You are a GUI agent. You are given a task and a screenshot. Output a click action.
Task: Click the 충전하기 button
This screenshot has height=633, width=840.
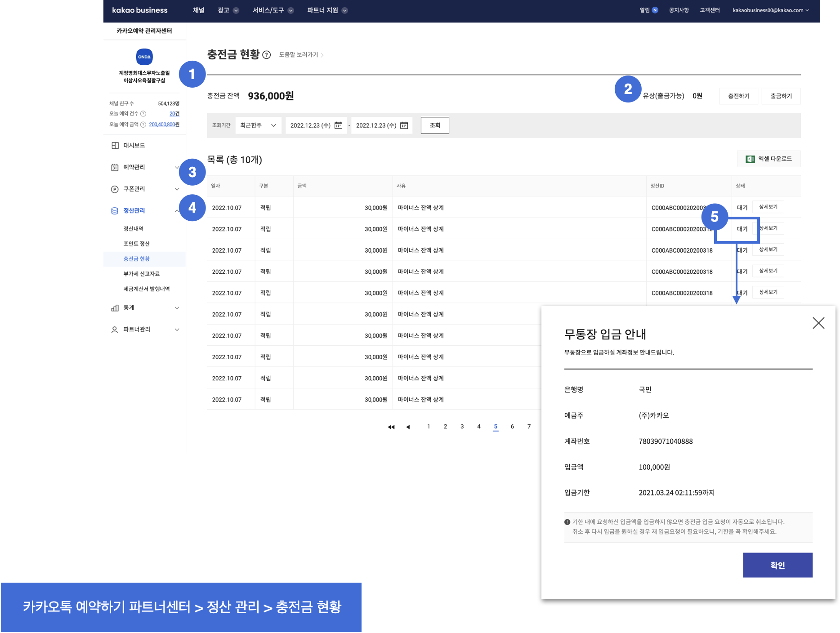click(738, 96)
